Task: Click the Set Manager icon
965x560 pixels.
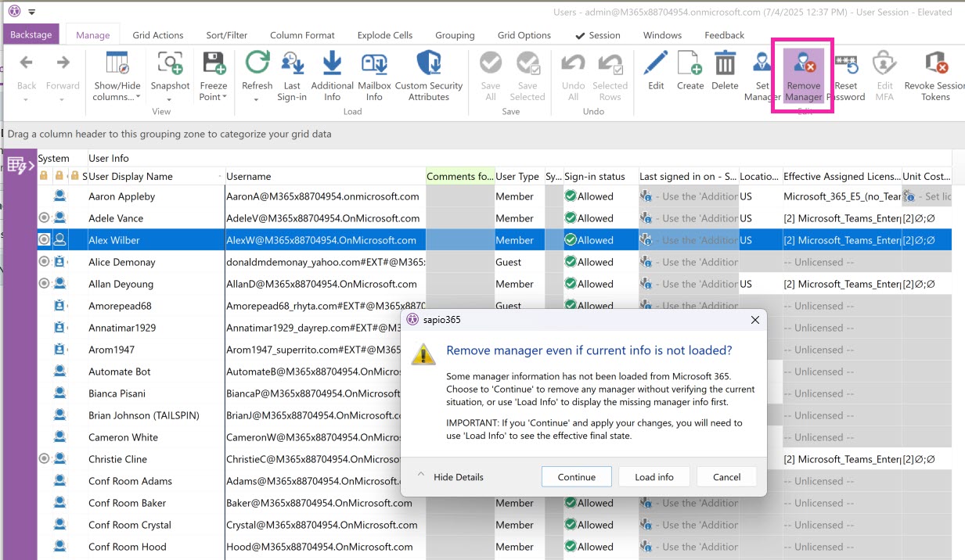Action: click(x=762, y=64)
